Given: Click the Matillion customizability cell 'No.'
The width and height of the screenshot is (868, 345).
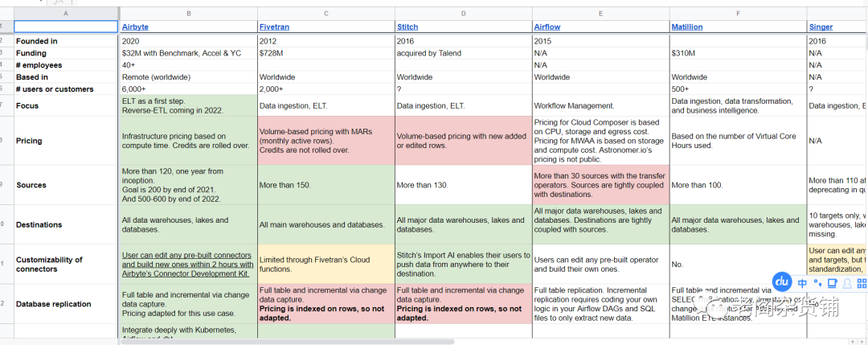Looking at the screenshot, I should tap(738, 264).
